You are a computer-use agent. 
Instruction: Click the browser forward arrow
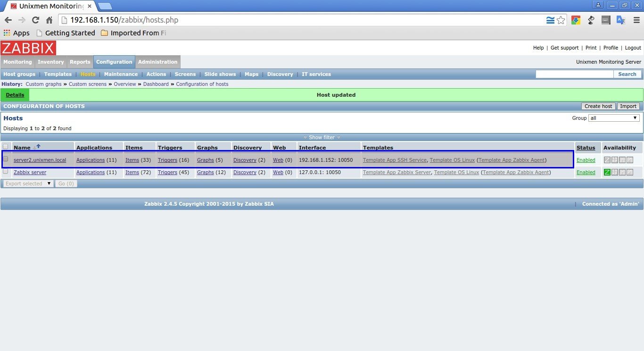click(x=22, y=20)
